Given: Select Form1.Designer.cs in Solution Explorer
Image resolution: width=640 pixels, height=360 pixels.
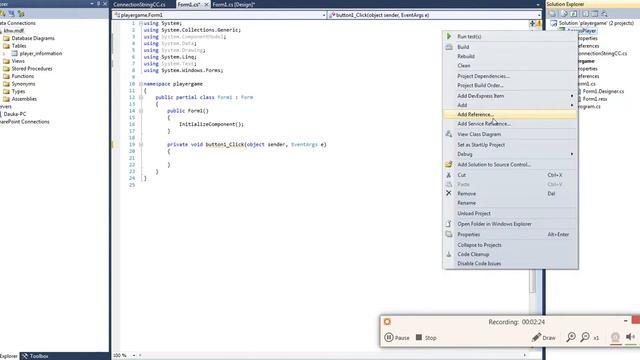Looking at the screenshot, I should tap(603, 91).
